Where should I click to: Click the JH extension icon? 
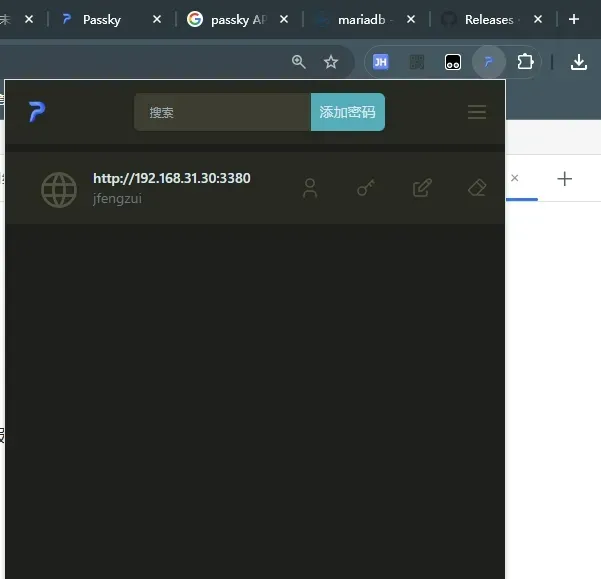coord(380,62)
